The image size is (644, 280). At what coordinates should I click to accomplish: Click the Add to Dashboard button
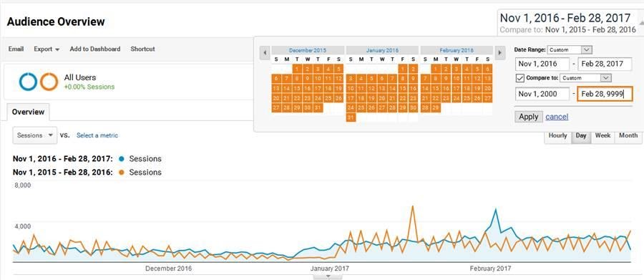tap(95, 49)
